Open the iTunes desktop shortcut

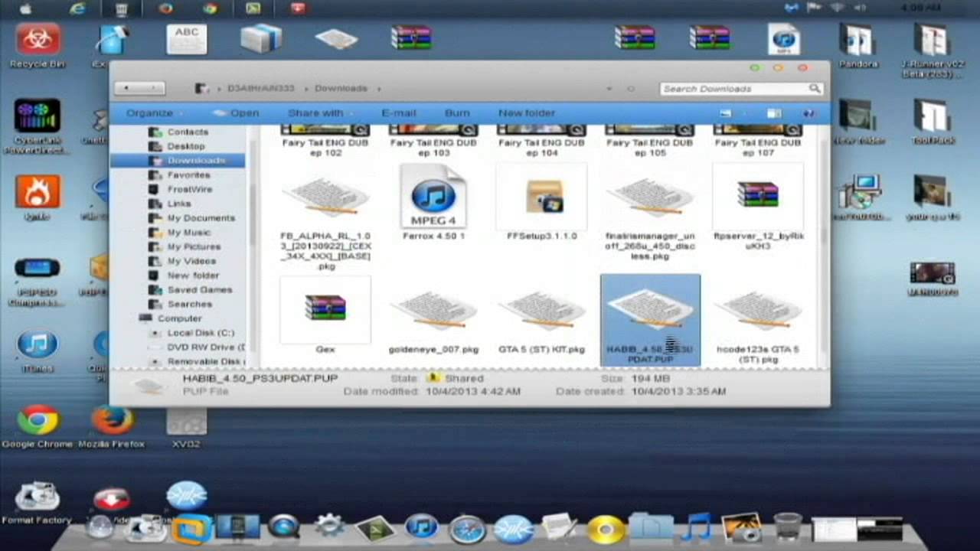pyautogui.click(x=37, y=352)
